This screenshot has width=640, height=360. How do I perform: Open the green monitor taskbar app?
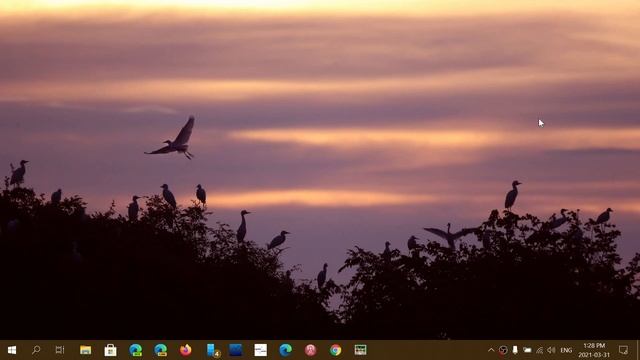(360, 350)
